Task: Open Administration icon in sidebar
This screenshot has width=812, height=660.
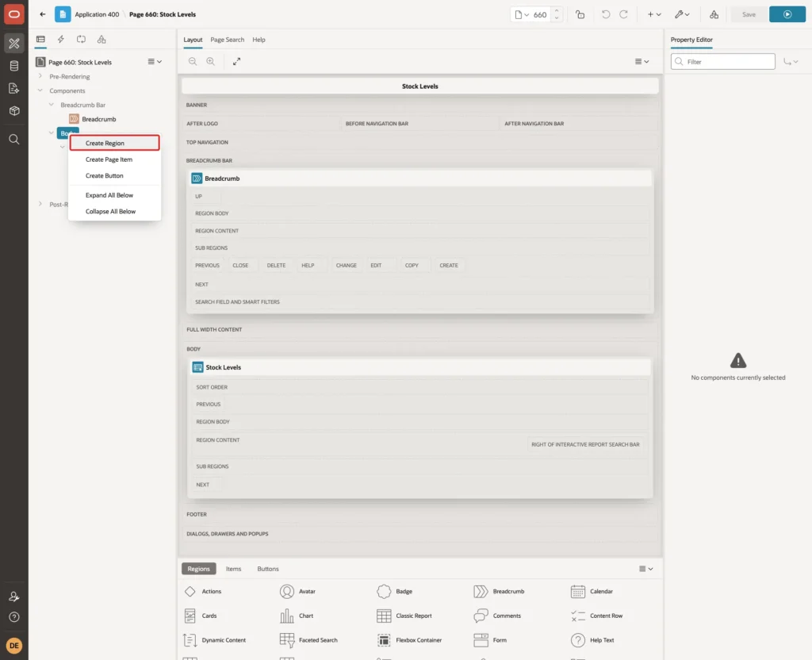Action: [14, 597]
